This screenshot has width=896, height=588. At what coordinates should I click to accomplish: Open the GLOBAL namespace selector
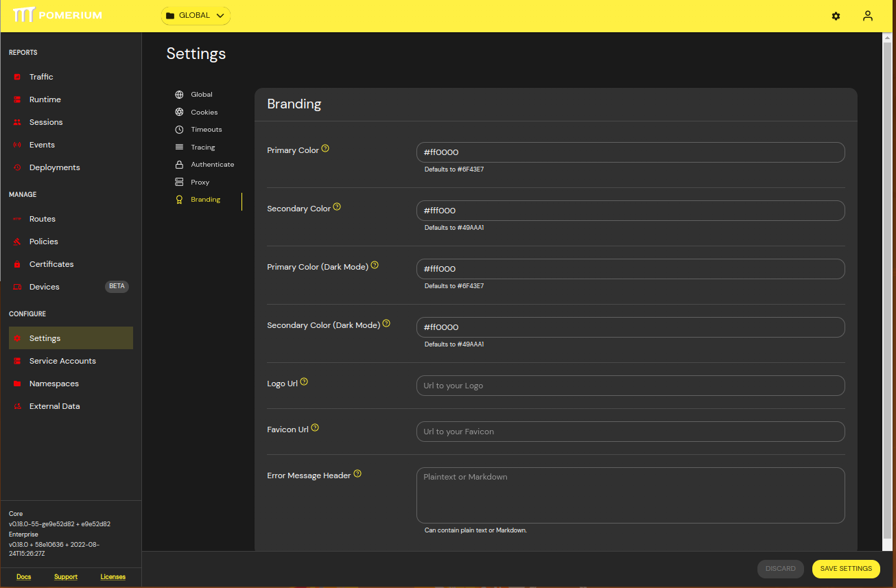pos(196,14)
